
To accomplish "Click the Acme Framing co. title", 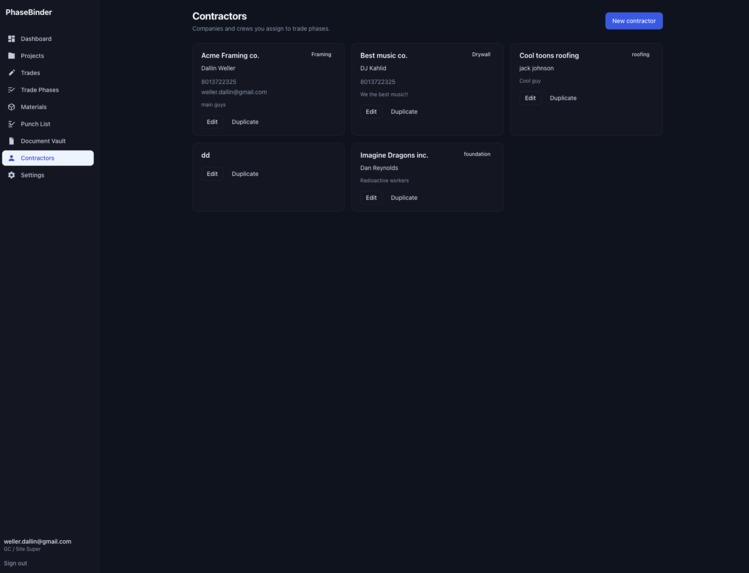I will pos(230,55).
